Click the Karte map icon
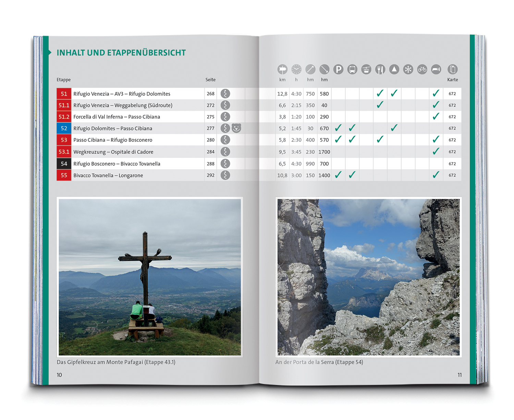This screenshot has height=420, width=514. pos(452,70)
